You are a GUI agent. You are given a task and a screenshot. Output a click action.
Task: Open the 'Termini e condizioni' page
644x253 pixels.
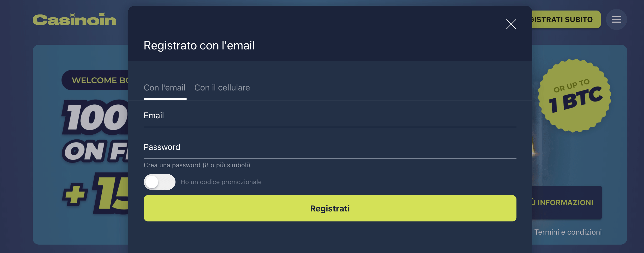[568, 232]
